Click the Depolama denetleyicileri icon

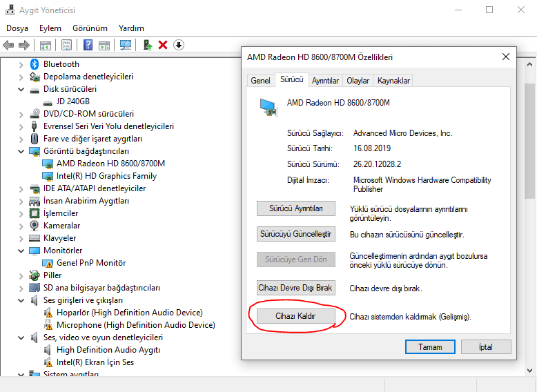(35, 77)
